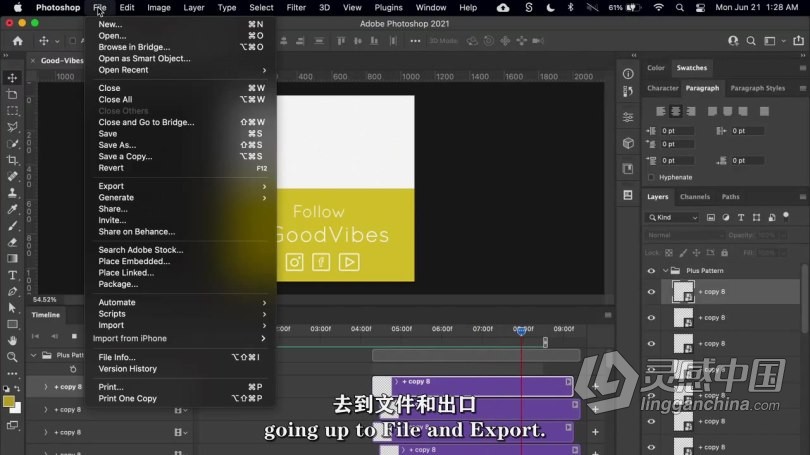This screenshot has width=810, height=455.
Task: Go to first frame in Timeline
Action: point(35,336)
